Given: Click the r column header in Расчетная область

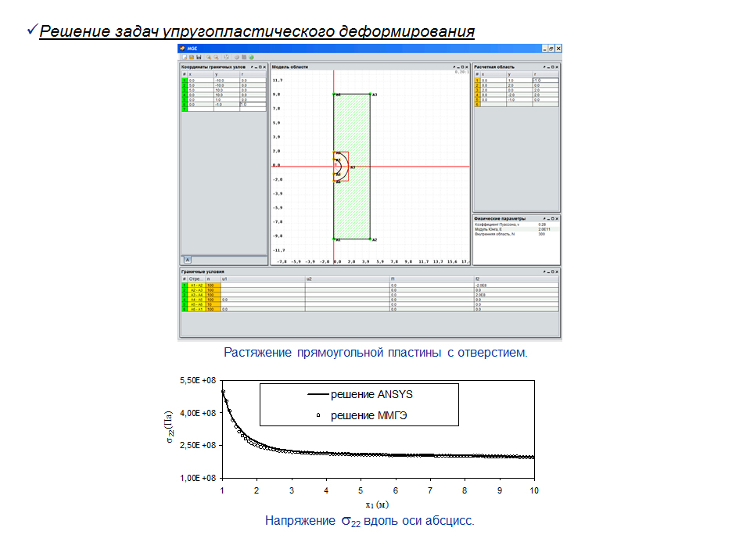Looking at the screenshot, I should 545,75.
